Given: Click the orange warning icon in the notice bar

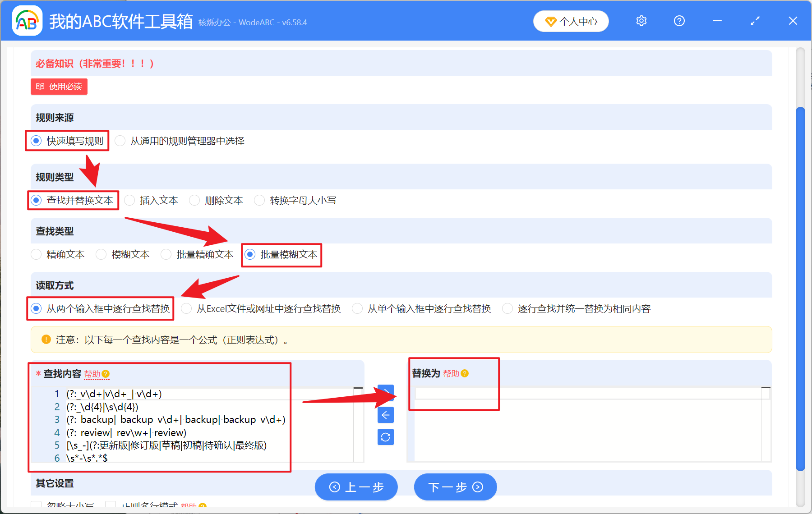Looking at the screenshot, I should pos(46,340).
